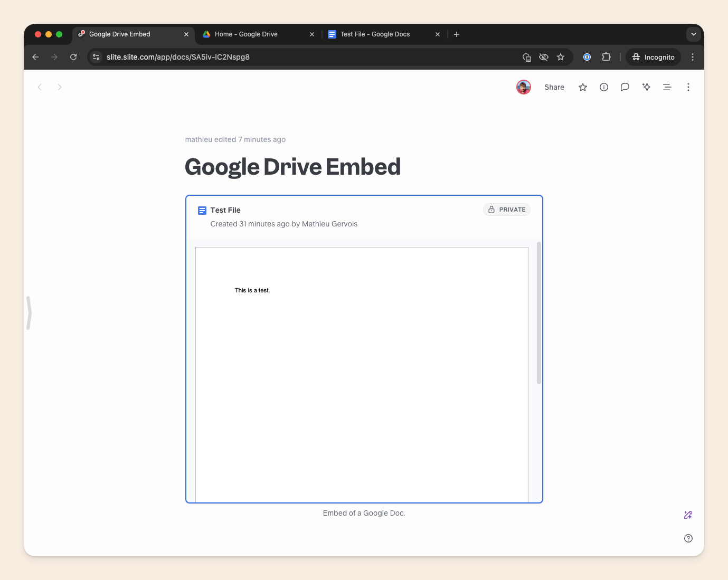
Task: Close the Google Drive Embed tab
Action: [186, 34]
